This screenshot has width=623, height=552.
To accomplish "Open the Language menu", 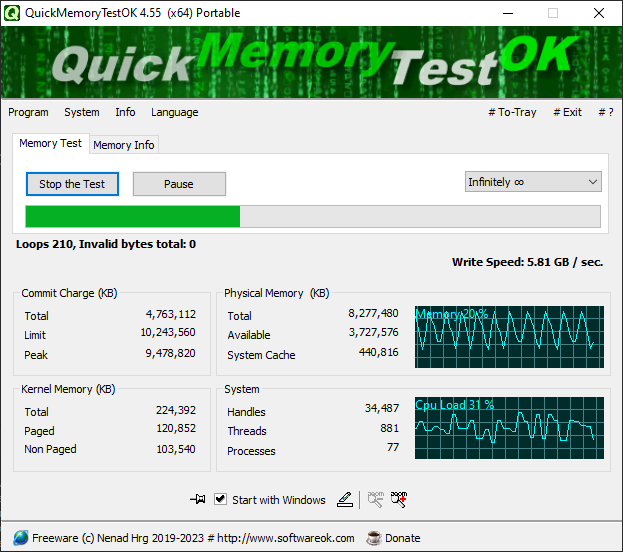I will click(x=174, y=112).
